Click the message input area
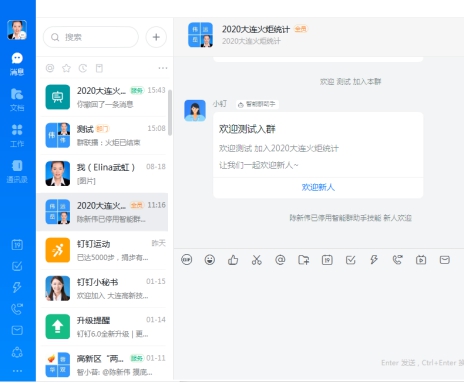The height and width of the screenshot is (383, 464). tap(319, 313)
